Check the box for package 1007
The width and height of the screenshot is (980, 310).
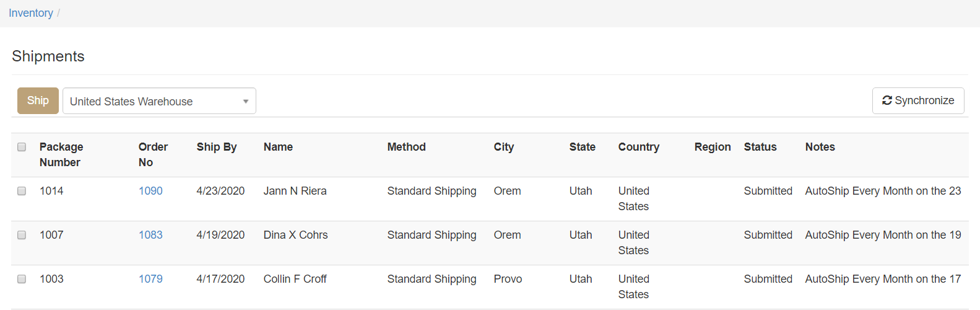click(22, 235)
